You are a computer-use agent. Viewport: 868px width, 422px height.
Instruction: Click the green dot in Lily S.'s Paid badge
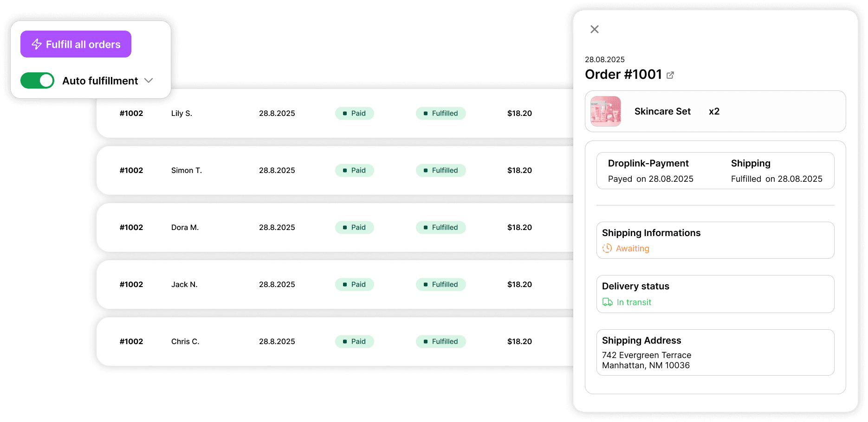(344, 113)
